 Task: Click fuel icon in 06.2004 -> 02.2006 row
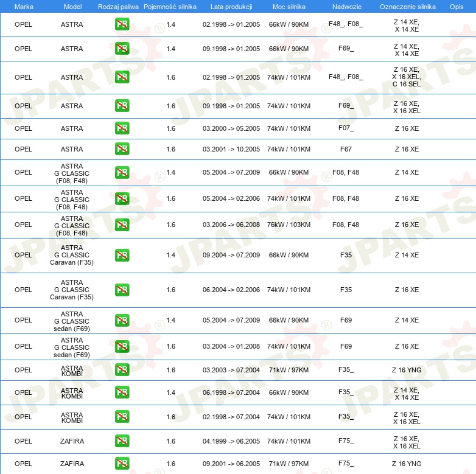(x=122, y=290)
